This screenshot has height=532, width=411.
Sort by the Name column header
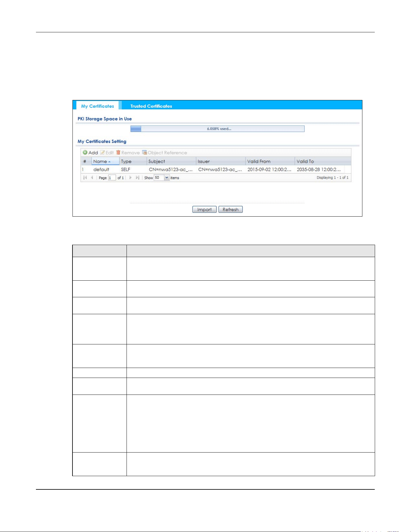(105, 161)
